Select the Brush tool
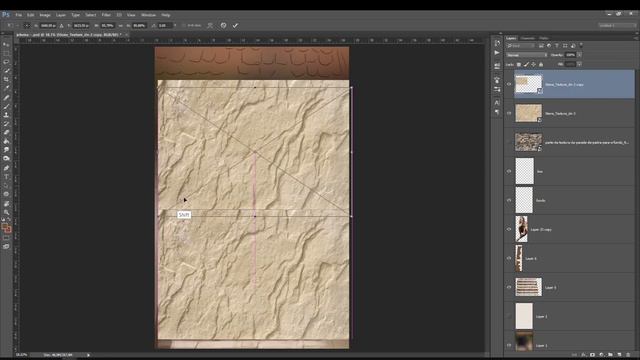 pyautogui.click(x=6, y=106)
